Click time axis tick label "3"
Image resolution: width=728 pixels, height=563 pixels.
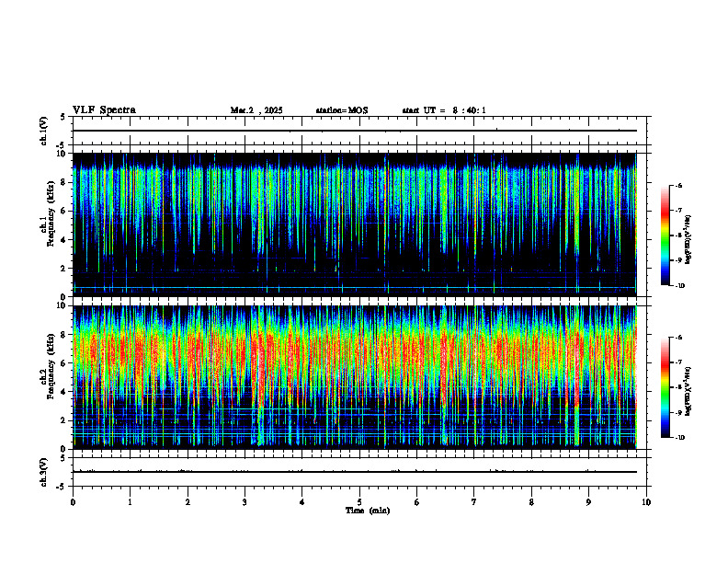point(245,501)
